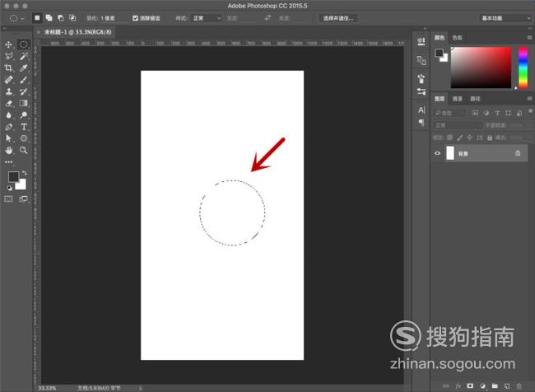535x392 pixels.
Task: Reset default colors in toolbox
Action: [x=9, y=188]
